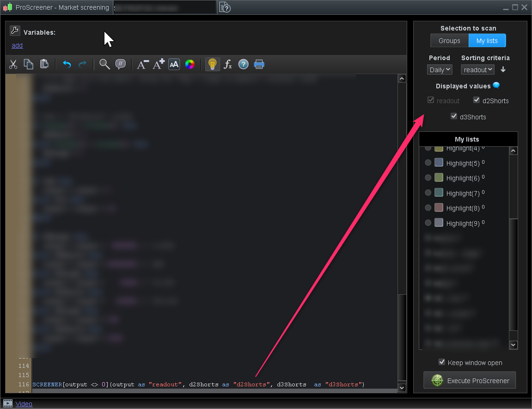Toggle the sort direction arrow

tap(503, 69)
